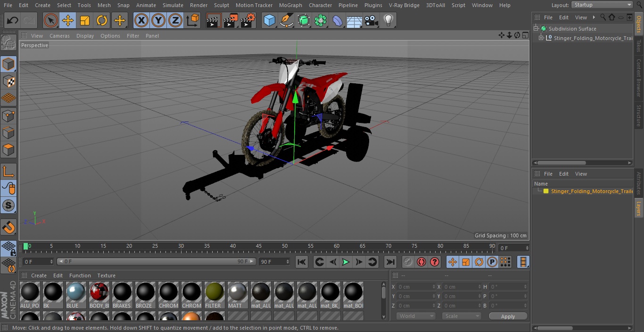Activate the Scale tool
Screen dimensions: 644x332
pos(85,20)
